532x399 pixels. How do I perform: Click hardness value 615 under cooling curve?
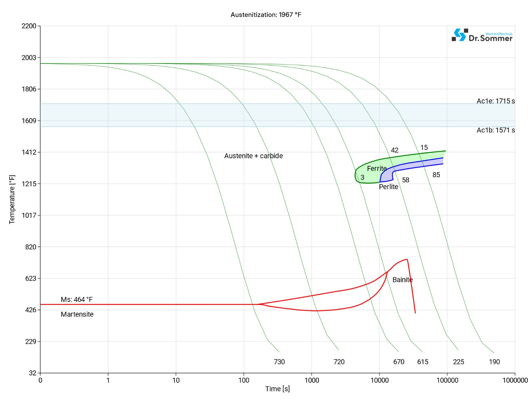[423, 362]
